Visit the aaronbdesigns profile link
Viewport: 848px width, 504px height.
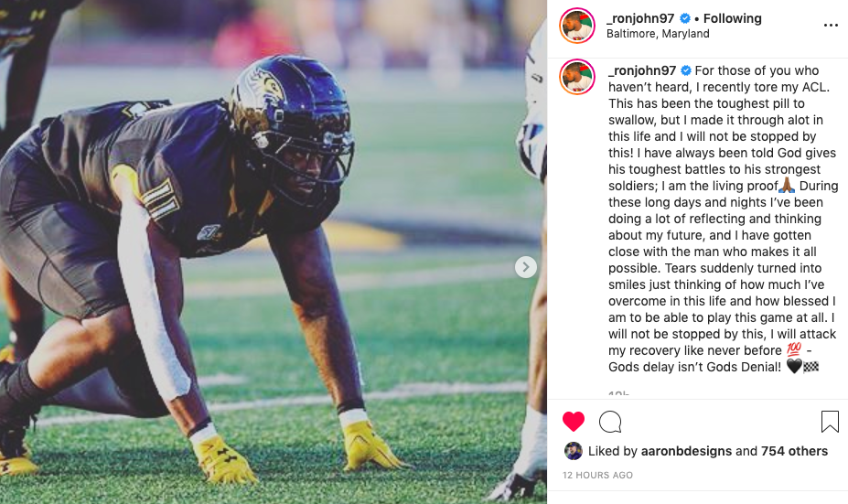[686, 451]
